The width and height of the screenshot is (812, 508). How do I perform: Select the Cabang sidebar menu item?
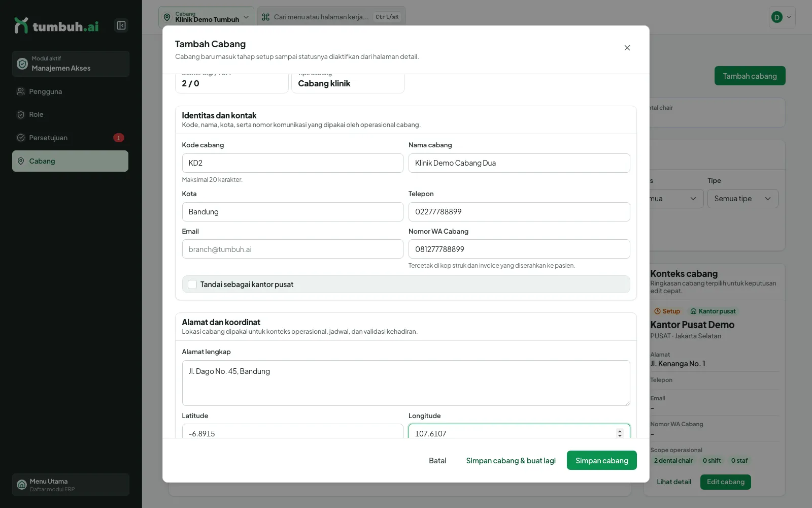[x=70, y=161]
